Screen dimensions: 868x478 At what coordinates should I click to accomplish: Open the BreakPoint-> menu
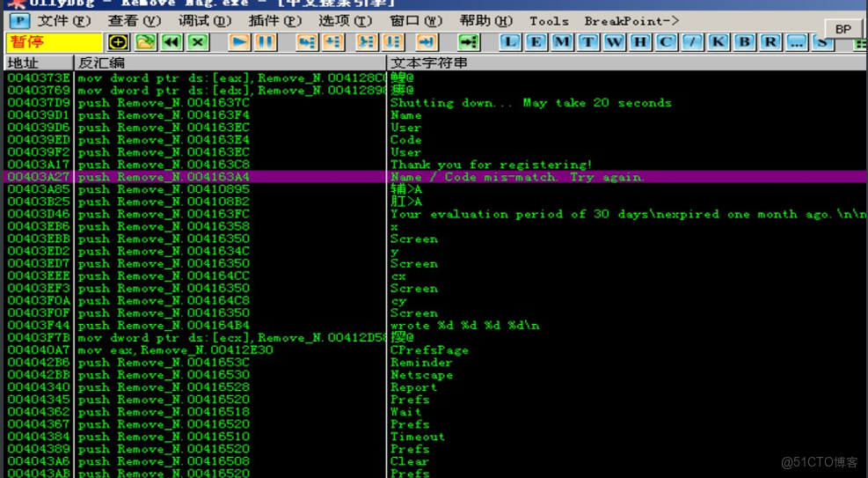tap(631, 21)
